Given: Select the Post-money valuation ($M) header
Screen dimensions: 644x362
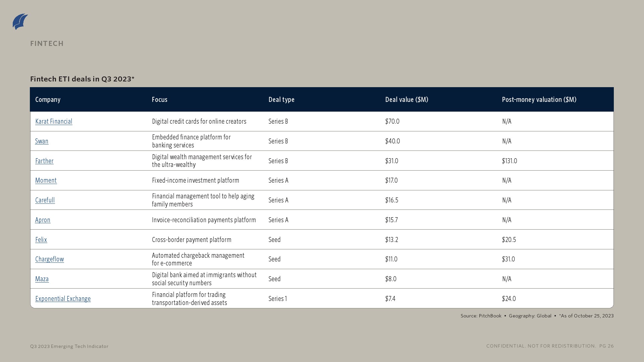Looking at the screenshot, I should (539, 100).
